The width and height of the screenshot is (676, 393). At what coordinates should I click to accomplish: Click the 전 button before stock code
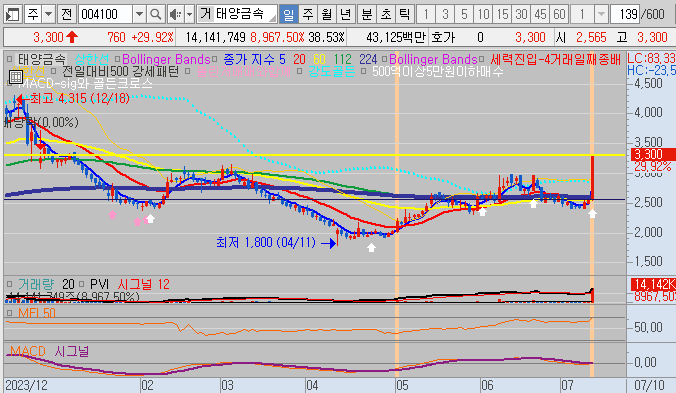66,15
